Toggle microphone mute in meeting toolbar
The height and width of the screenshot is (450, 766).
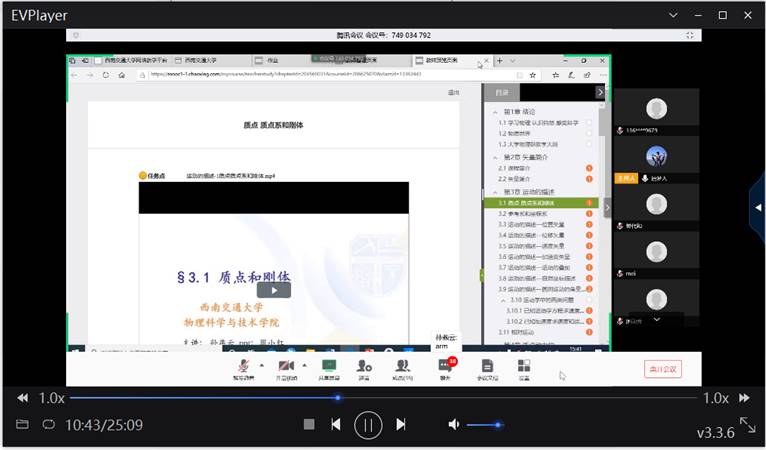click(x=241, y=367)
